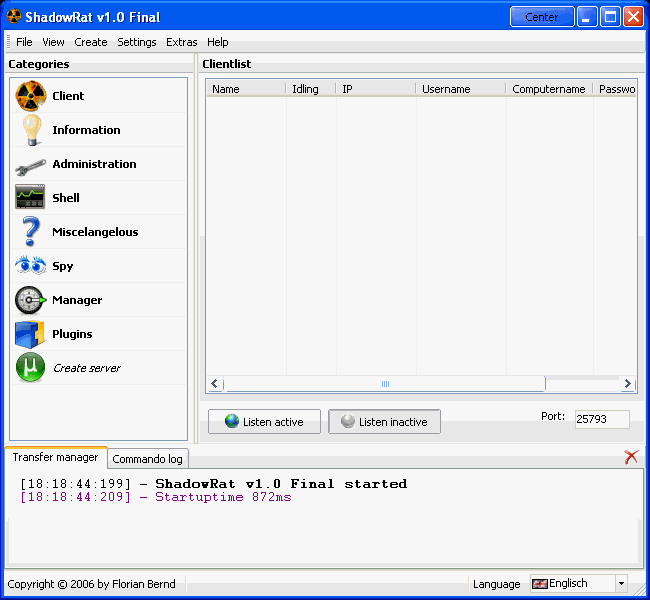Image resolution: width=650 pixels, height=600 pixels.
Task: Click the green Create server icon
Action: pyautogui.click(x=30, y=368)
